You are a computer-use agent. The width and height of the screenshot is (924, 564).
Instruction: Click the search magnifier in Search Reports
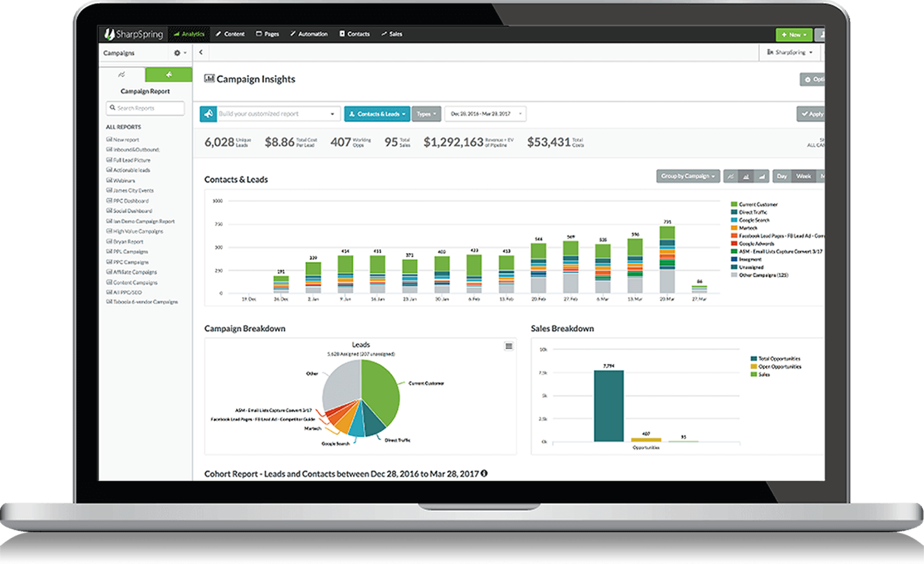point(113,108)
